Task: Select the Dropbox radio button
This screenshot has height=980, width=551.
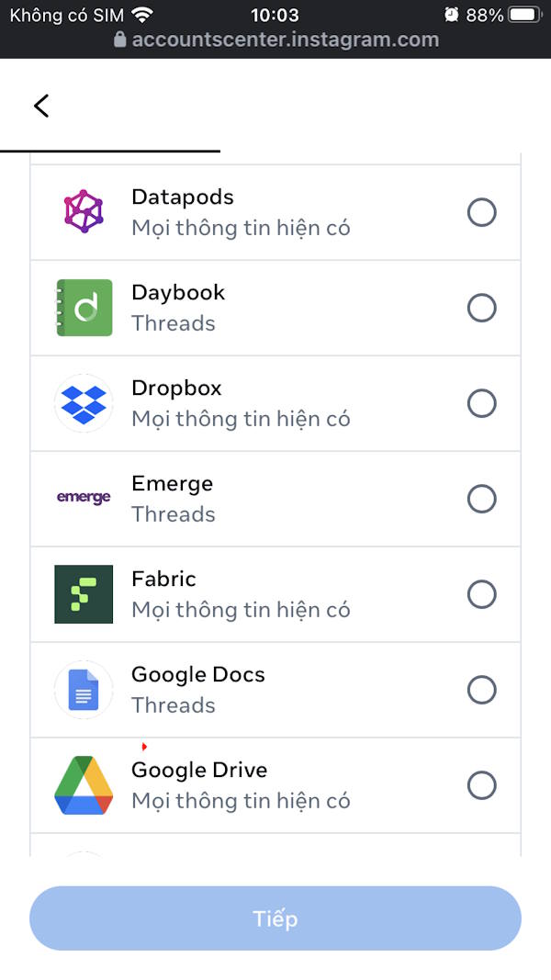Action: coord(481,403)
